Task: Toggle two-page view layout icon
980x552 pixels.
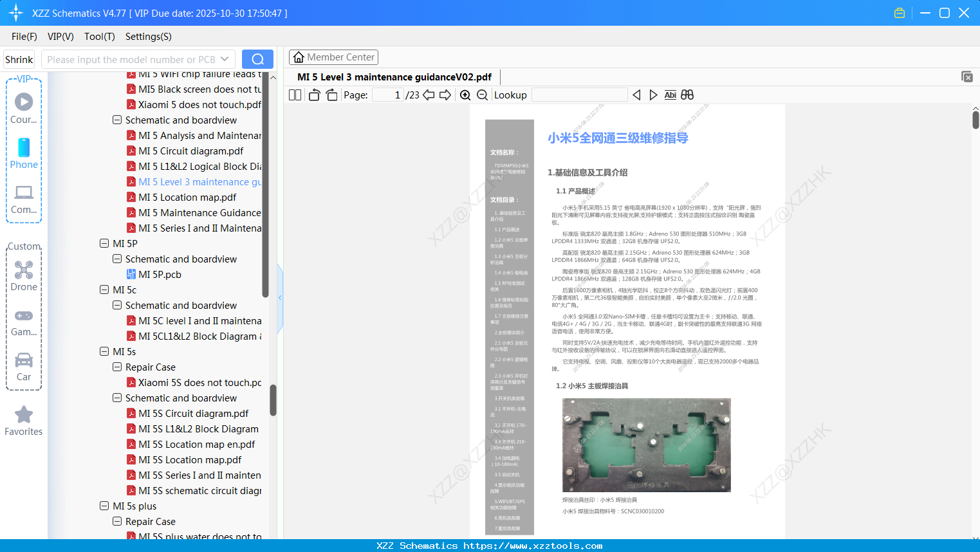Action: [295, 95]
